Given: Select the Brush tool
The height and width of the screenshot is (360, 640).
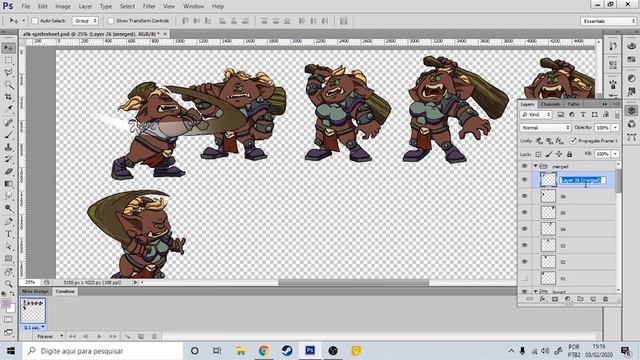Looking at the screenshot, I should [8, 135].
